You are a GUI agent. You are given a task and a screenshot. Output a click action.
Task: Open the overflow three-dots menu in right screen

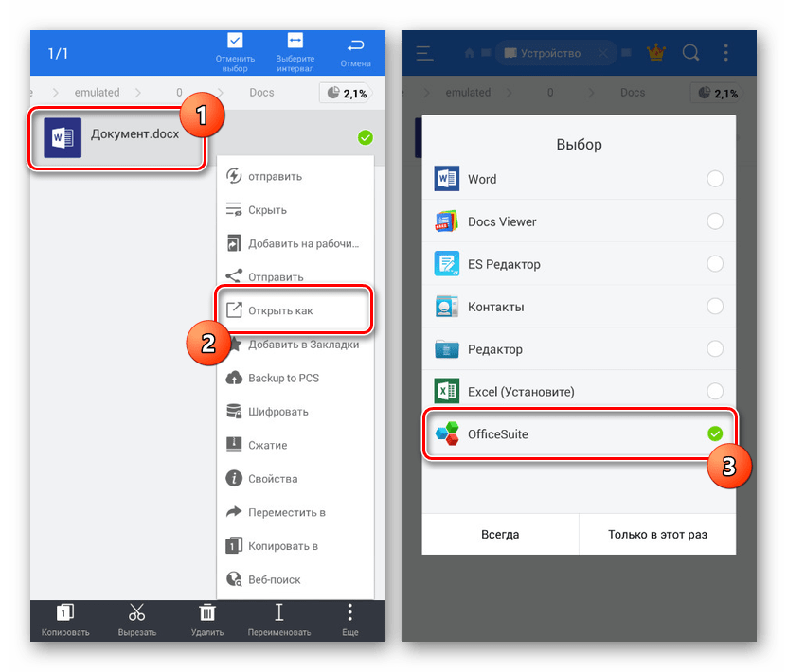(725, 53)
